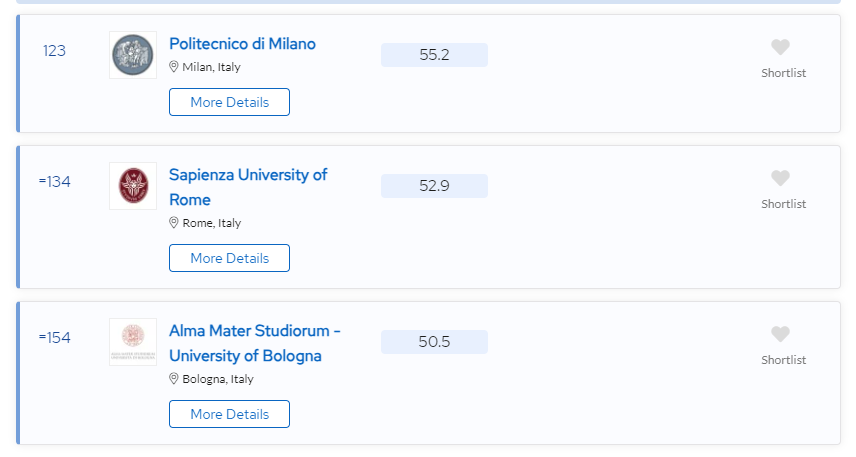The image size is (856, 457).
Task: Click the Rome, Italy location pin icon
Action: [x=174, y=223]
